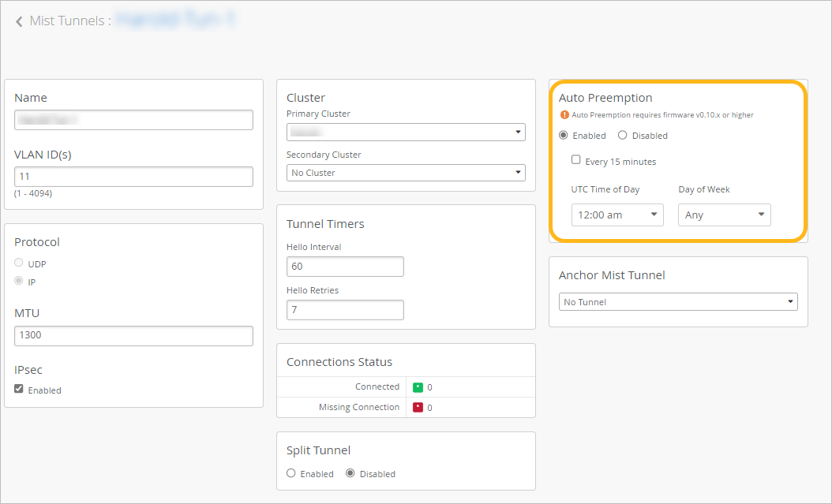This screenshot has height=504, width=832.
Task: Open the UTC Time of Day dropdown
Action: (617, 215)
